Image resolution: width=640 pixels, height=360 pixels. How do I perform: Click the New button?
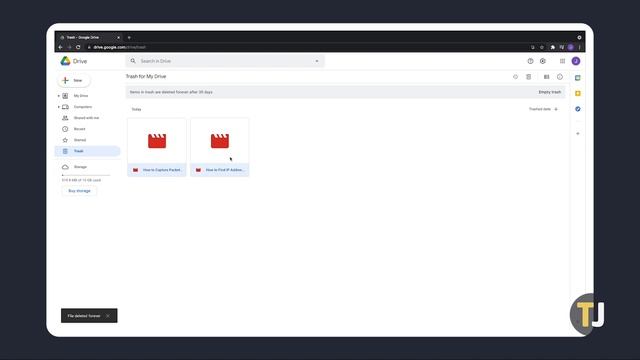(74, 80)
